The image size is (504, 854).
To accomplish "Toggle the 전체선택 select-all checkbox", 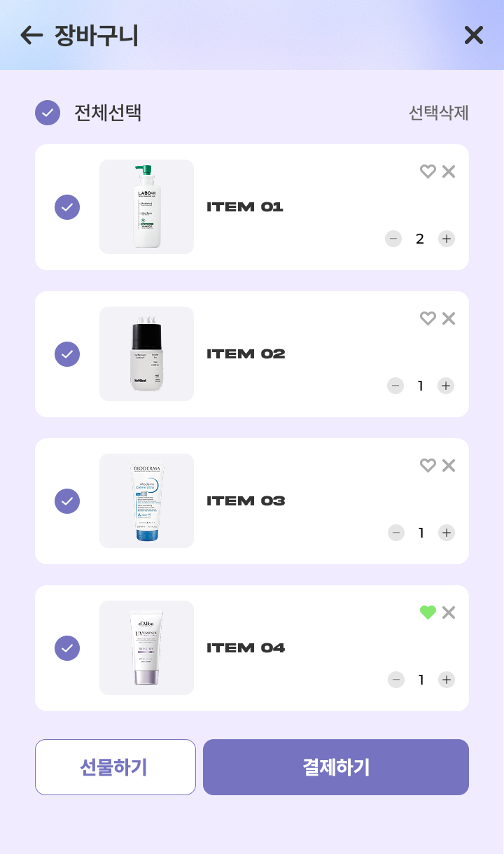I will click(48, 113).
